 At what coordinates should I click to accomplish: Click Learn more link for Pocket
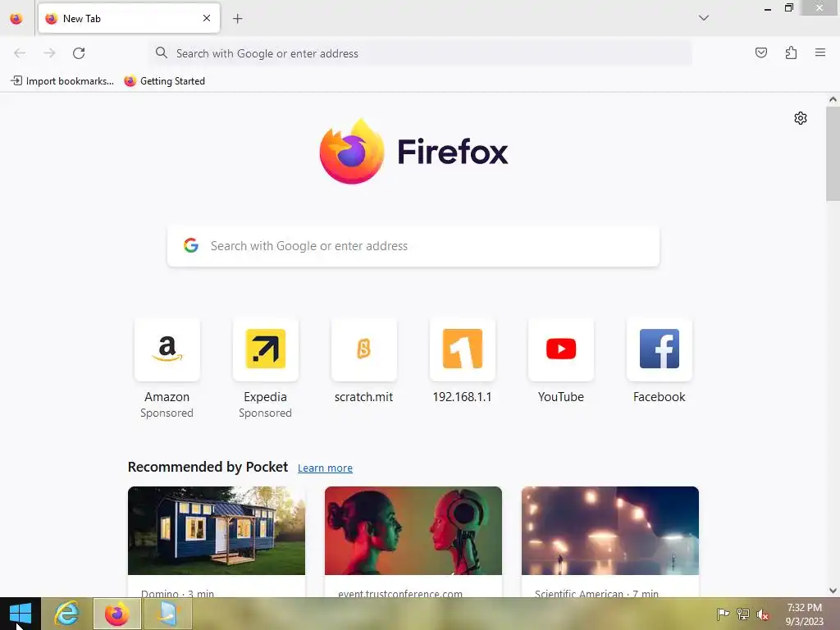coord(325,468)
